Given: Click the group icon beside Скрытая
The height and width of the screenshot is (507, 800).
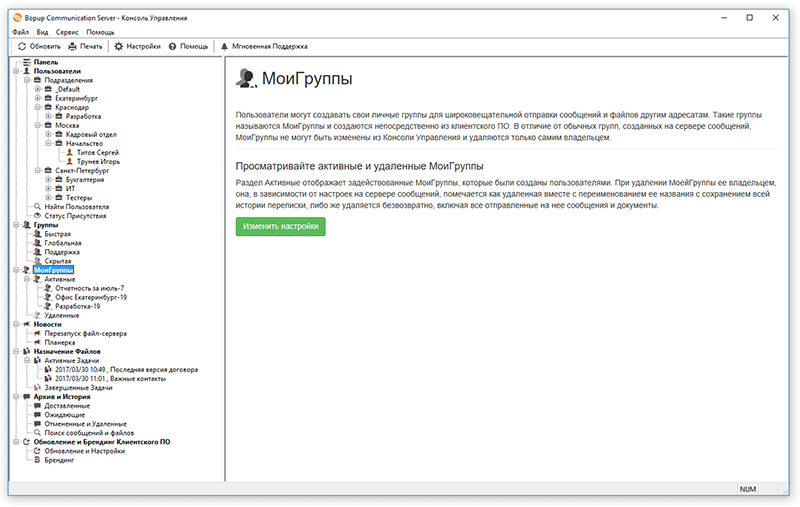Looking at the screenshot, I should pyautogui.click(x=37, y=261).
